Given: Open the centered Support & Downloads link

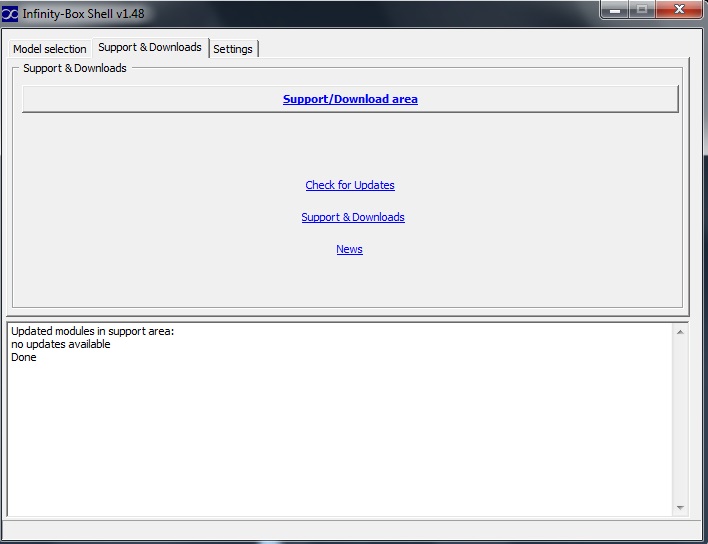Looking at the screenshot, I should point(353,217).
